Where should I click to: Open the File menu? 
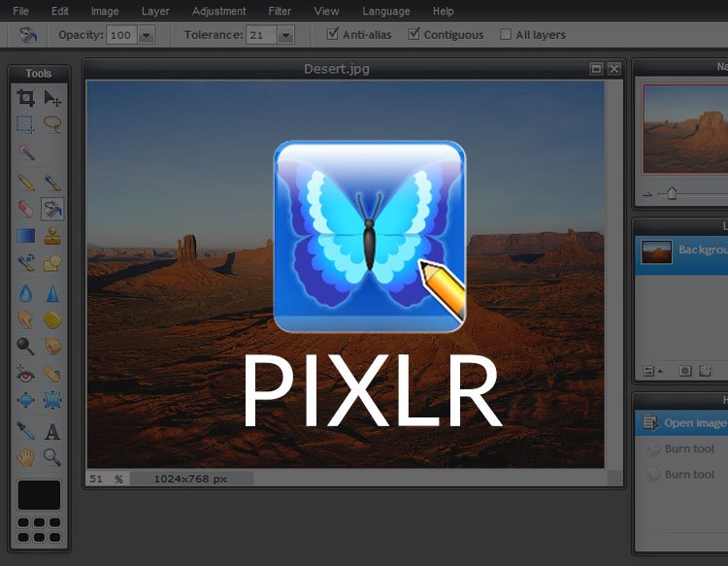point(21,11)
